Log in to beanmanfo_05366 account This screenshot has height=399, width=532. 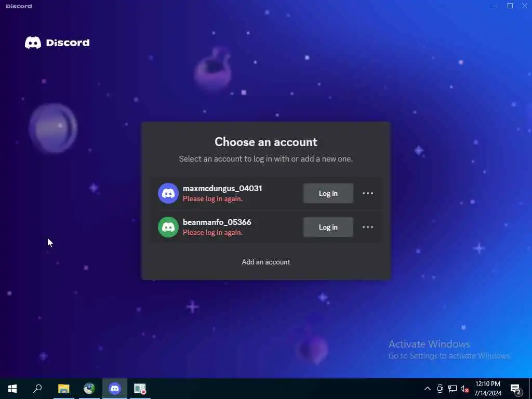click(x=328, y=228)
